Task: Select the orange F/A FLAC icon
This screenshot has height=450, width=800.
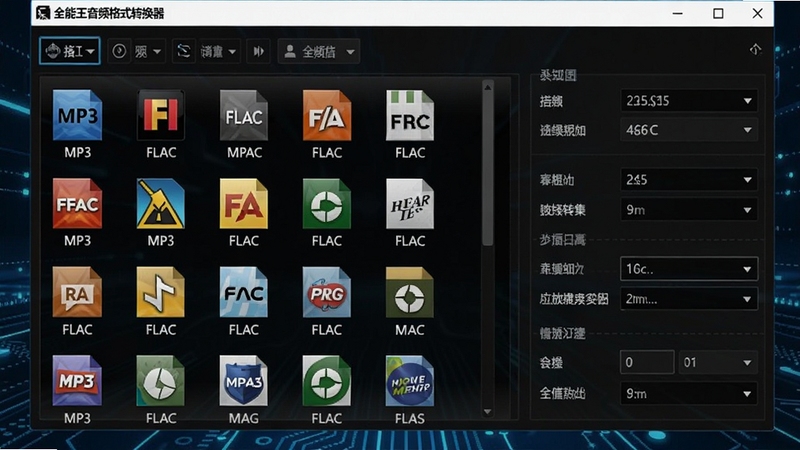Action: 327,115
